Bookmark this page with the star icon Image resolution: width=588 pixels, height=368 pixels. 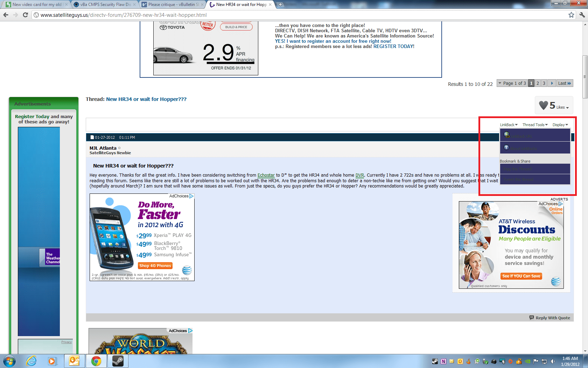(x=571, y=15)
